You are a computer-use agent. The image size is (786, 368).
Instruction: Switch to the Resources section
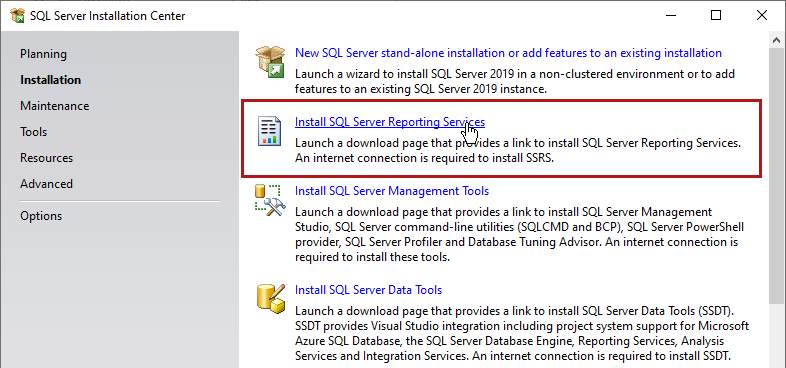click(47, 158)
